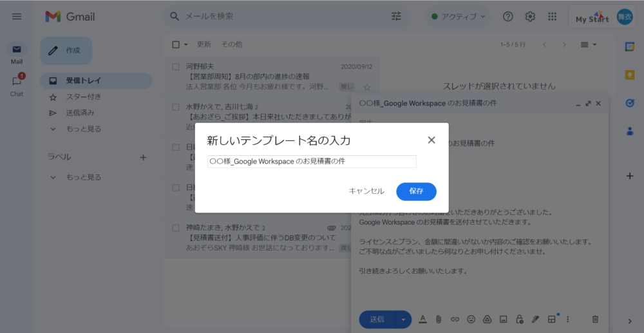This screenshot has width=644, height=333.
Task: Insert link icon in compose toolbar
Action: point(455,319)
